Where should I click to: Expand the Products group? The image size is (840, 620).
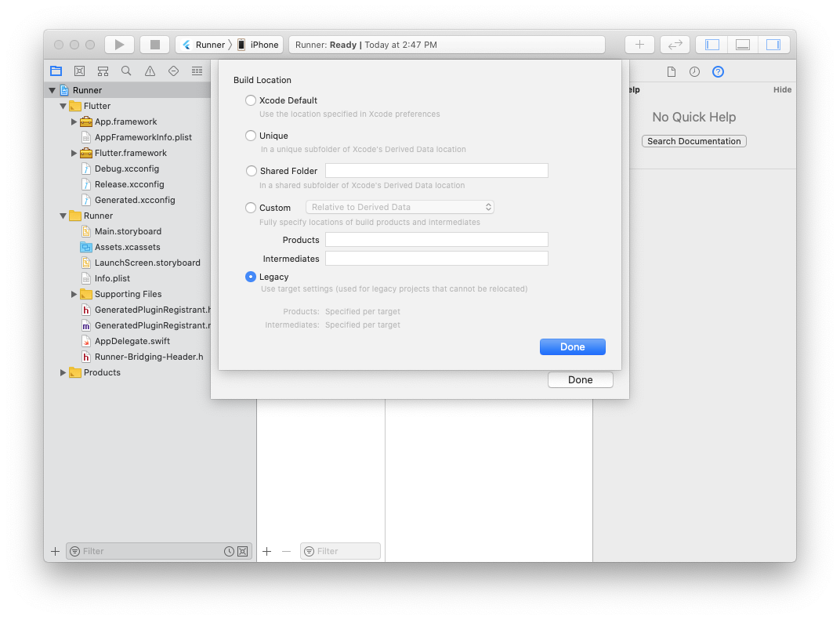(x=63, y=372)
